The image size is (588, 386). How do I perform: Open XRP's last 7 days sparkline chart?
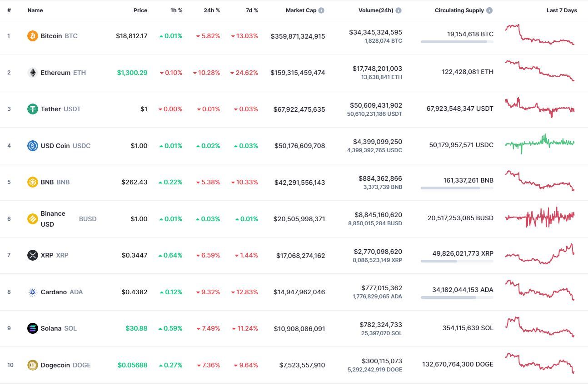(540, 254)
